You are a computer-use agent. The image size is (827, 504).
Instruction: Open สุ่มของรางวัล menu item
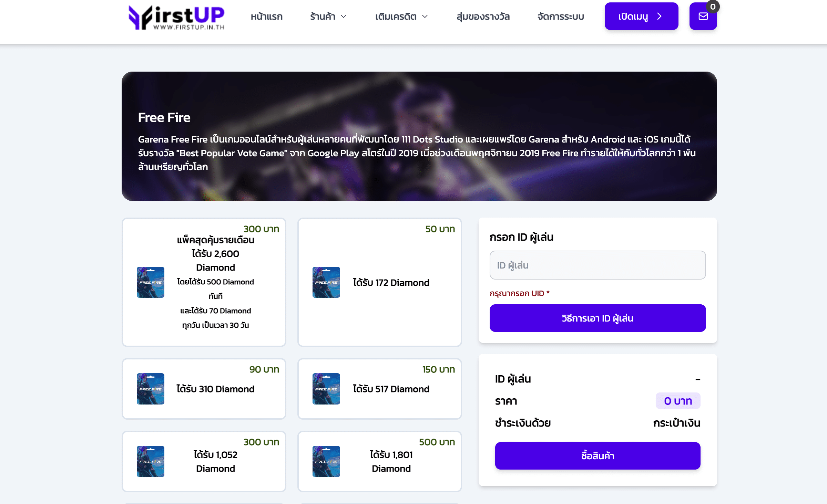[483, 17]
